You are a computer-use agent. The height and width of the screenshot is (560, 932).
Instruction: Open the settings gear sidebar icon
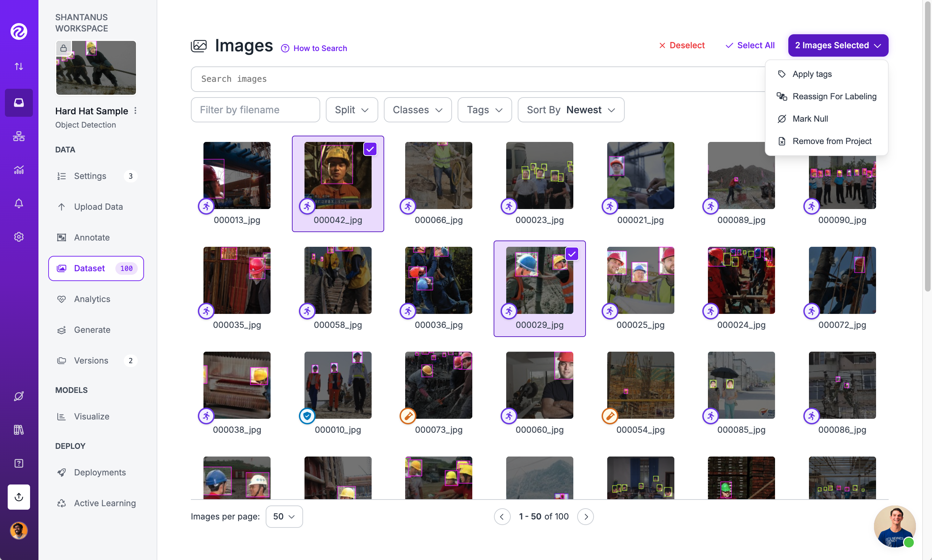click(19, 237)
